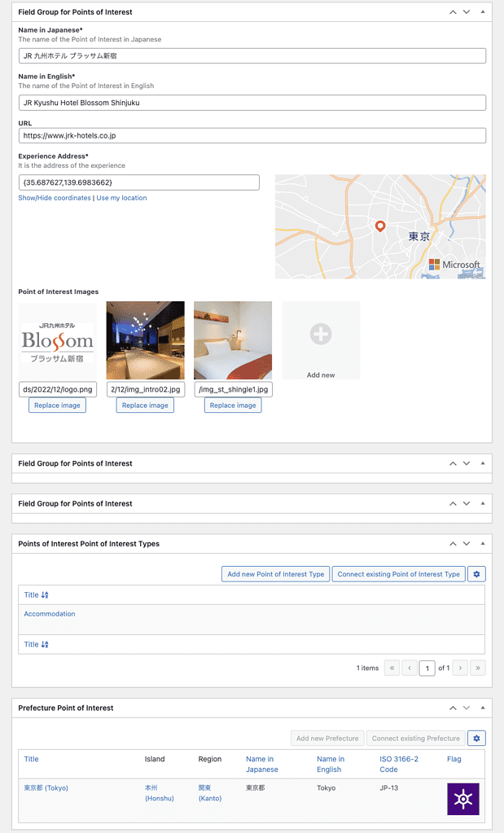Go to next page of items
The image size is (504, 833).
[x=460, y=668]
